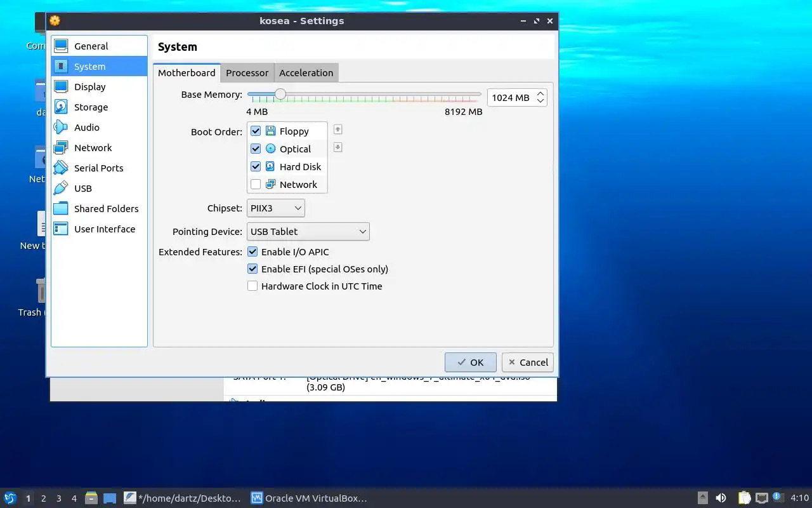Screen dimensions: 812x508
Task: Click the Hard Disk icon in boot order
Action: 271,167
